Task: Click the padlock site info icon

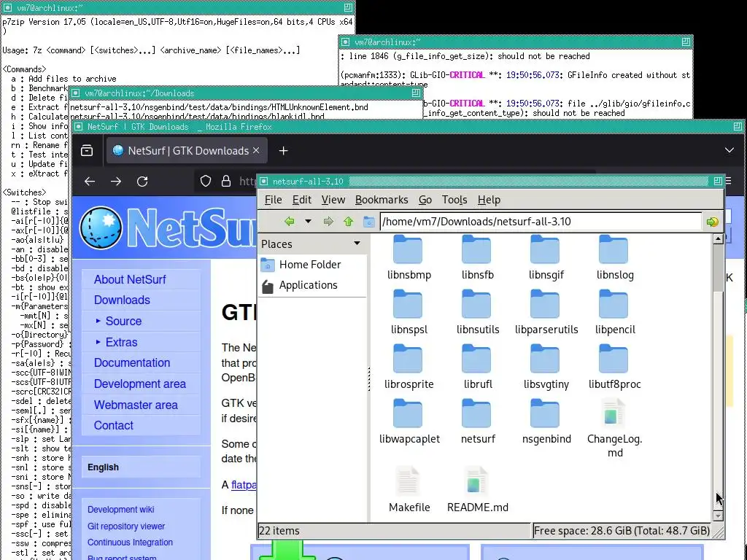Action: [x=226, y=182]
